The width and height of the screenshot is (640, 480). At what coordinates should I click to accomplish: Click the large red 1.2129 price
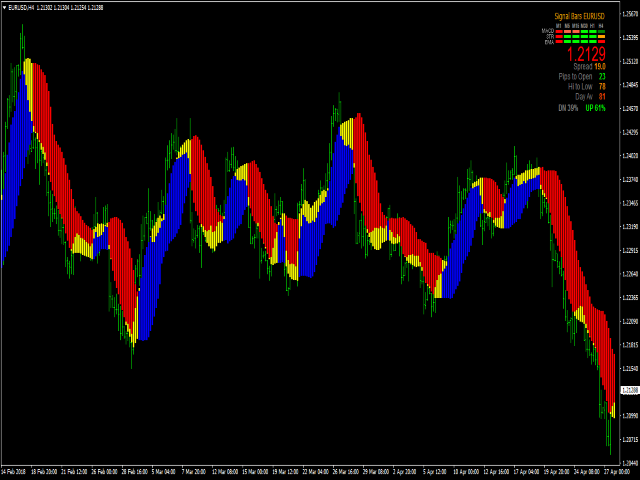587,54
